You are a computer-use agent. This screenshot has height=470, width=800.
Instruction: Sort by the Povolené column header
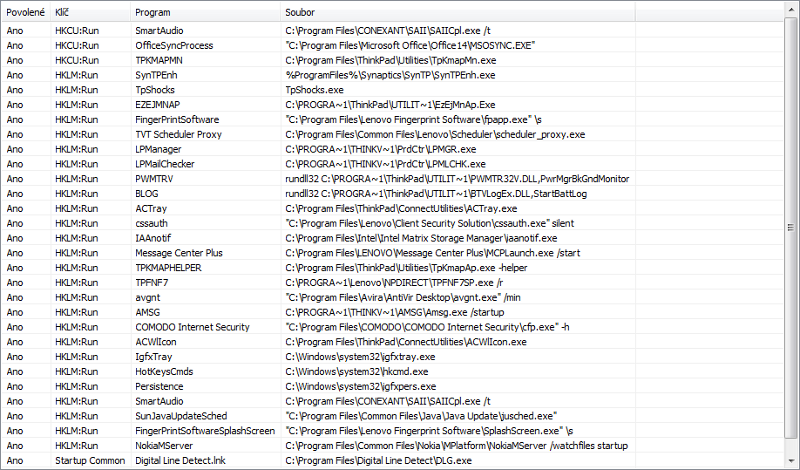point(26,12)
